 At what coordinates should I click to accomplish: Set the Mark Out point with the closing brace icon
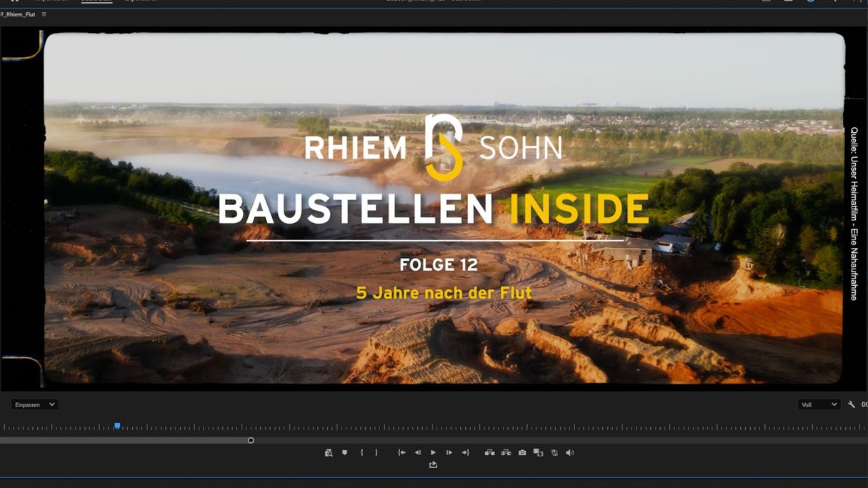tap(376, 453)
